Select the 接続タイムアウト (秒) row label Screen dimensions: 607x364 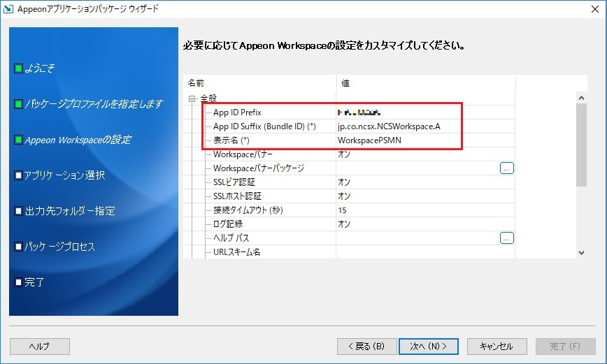[248, 210]
